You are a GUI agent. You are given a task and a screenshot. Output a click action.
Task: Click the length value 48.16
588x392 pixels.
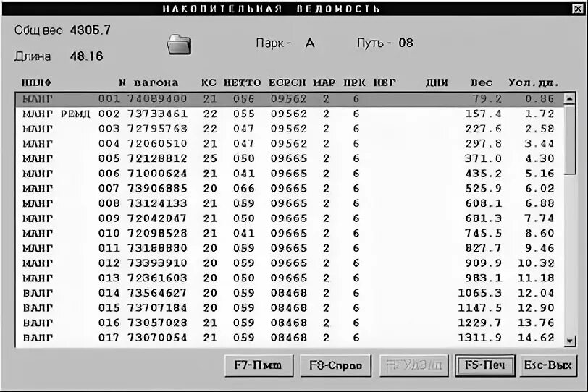tap(86, 56)
